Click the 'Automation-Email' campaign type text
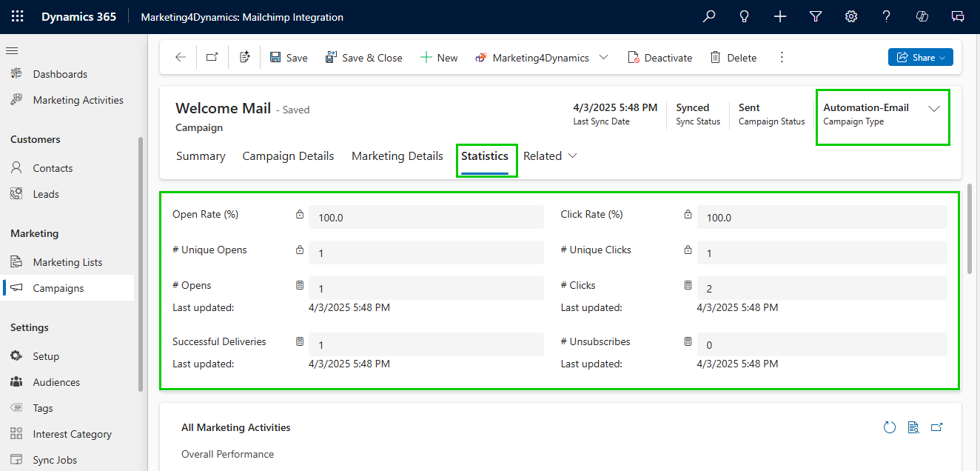This screenshot has width=980, height=471. click(x=866, y=107)
